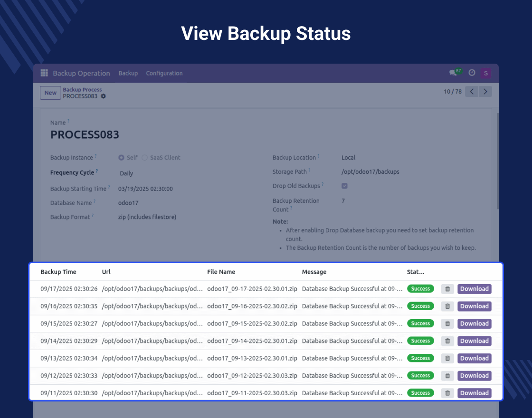Open the Backup Process breadcrumb link
Screen dimensions: 532x418
click(82, 90)
